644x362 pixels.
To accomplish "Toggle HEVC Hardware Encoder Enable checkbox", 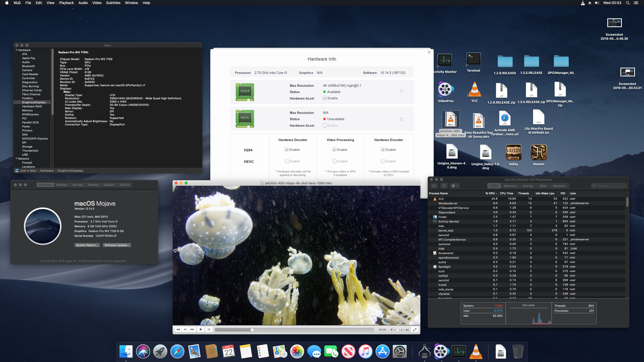I will click(x=383, y=161).
